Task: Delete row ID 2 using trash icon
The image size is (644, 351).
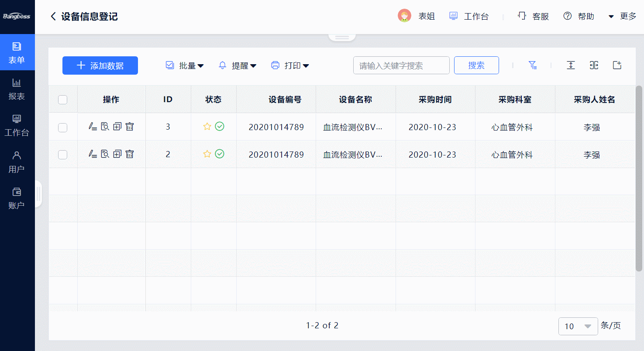Action: [x=130, y=154]
